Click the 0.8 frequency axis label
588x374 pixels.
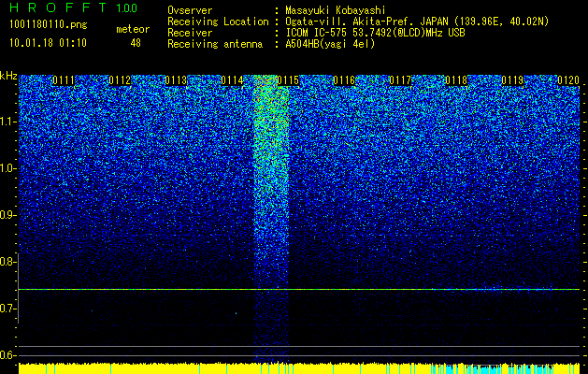click(8, 262)
